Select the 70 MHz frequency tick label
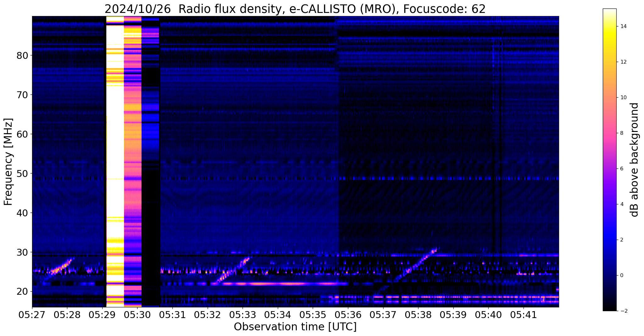The height and width of the screenshot is (336, 644). [22, 95]
